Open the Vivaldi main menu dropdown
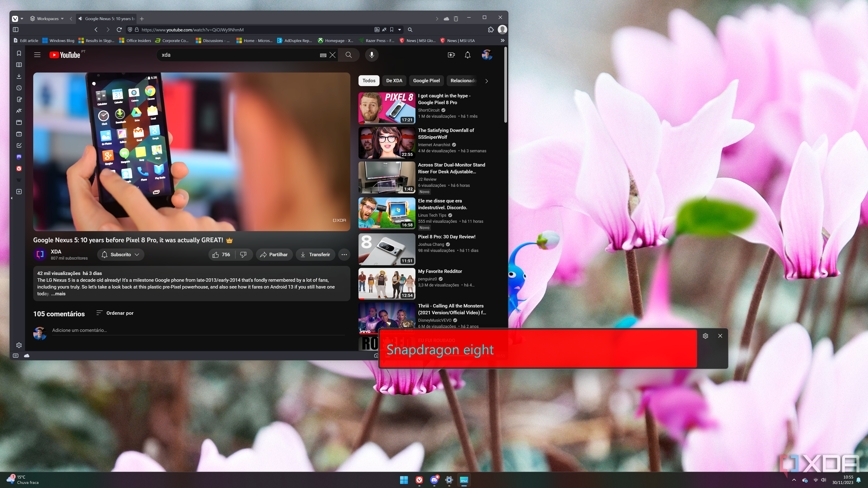This screenshot has width=868, height=488. tap(17, 19)
